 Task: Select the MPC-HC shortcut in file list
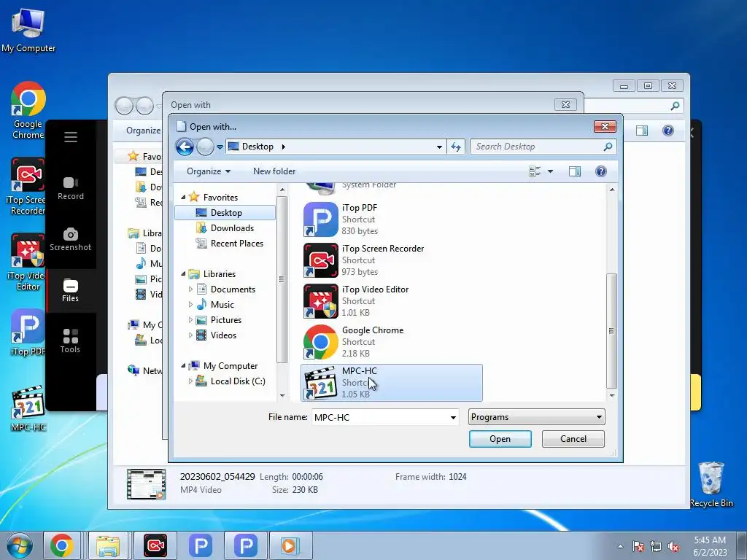tap(391, 382)
